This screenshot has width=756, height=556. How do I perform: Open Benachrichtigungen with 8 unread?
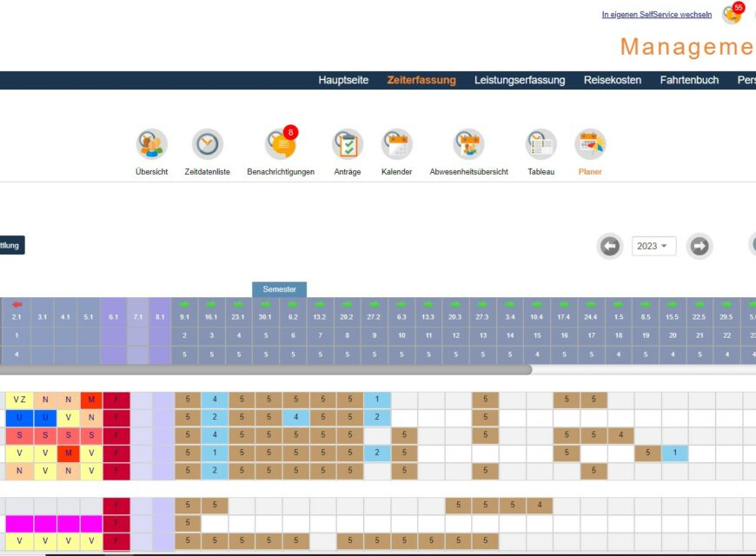(x=281, y=144)
